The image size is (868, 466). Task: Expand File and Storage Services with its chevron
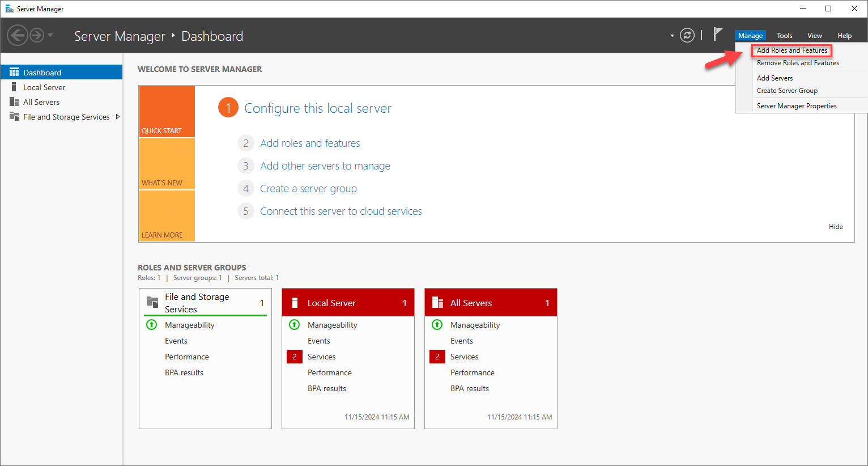tap(118, 116)
